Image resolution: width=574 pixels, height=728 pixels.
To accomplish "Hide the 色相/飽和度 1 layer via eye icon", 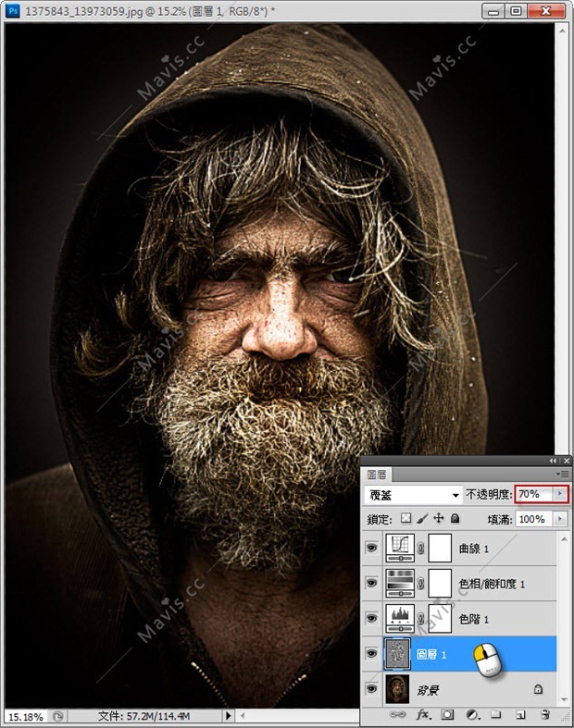I will point(371,583).
